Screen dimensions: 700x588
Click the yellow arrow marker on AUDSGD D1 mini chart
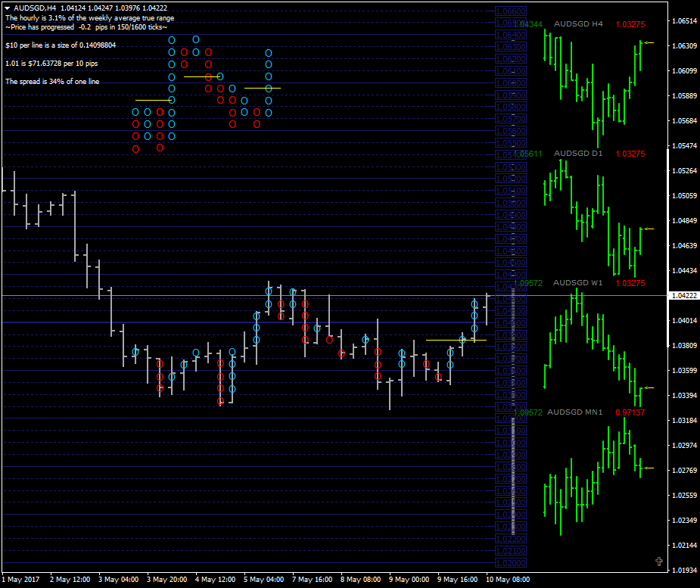[649, 229]
